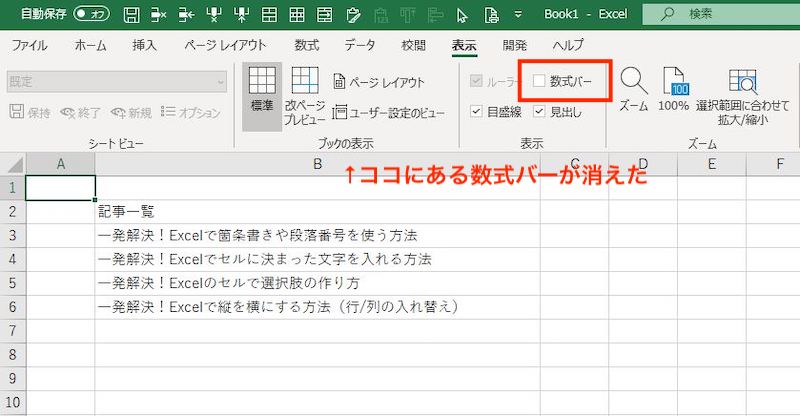Switch to 改ページ プレビュー view
The image size is (800, 416).
(x=305, y=96)
